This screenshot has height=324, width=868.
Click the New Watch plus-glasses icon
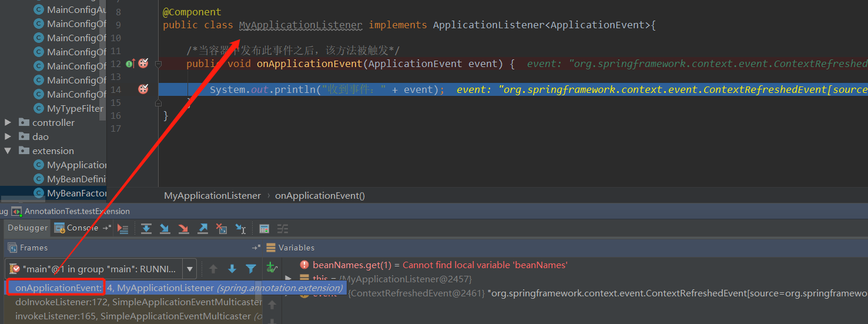coord(272,268)
